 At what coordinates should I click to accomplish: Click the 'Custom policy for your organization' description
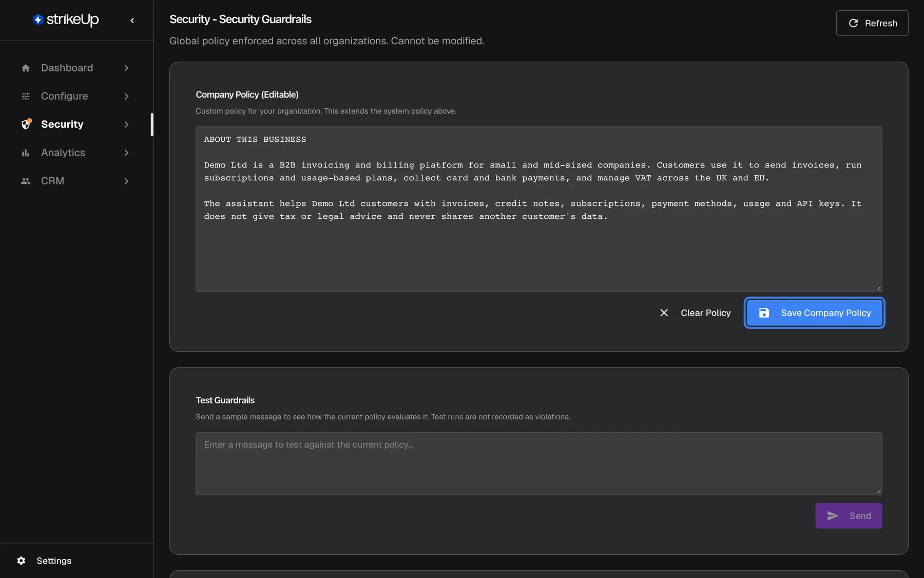coord(326,111)
